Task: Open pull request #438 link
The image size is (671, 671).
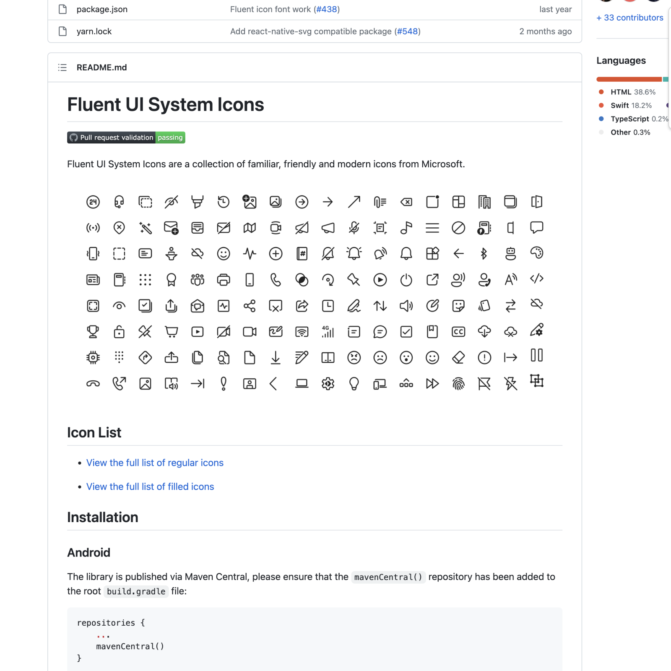Action: click(x=327, y=9)
